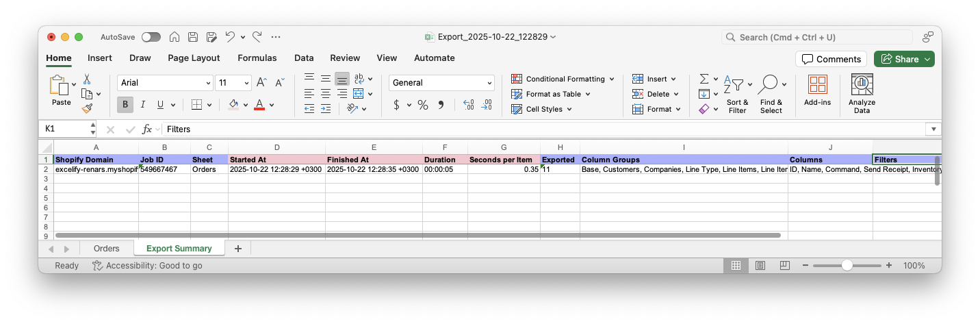Viewport: 980px width, 324px height.
Task: Click the Format Painter brush icon
Action: tap(87, 108)
